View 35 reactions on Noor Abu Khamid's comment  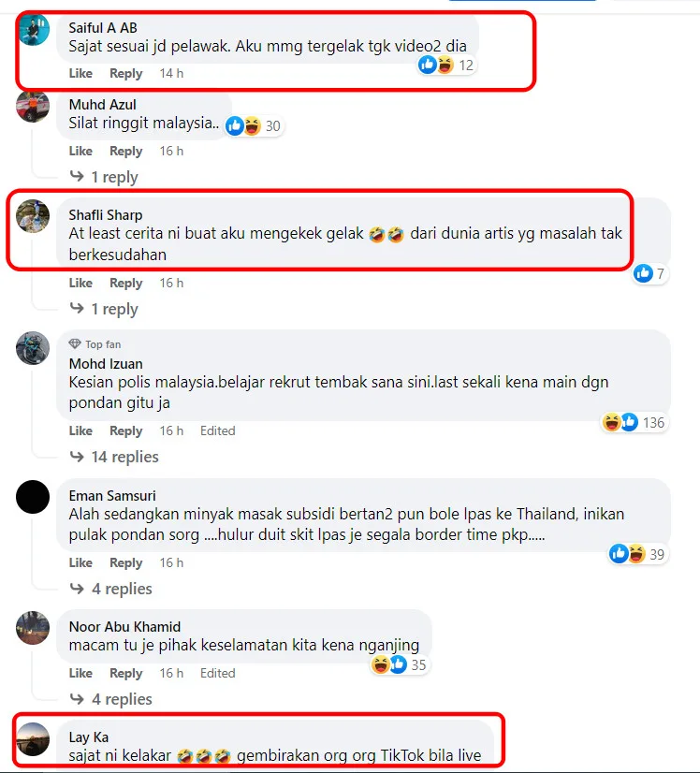pyautogui.click(x=400, y=664)
